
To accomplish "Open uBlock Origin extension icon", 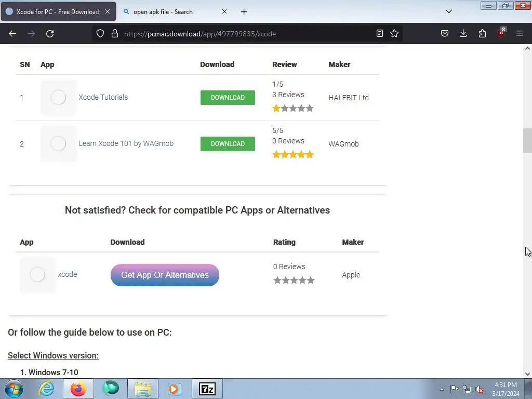I will (x=501, y=33).
